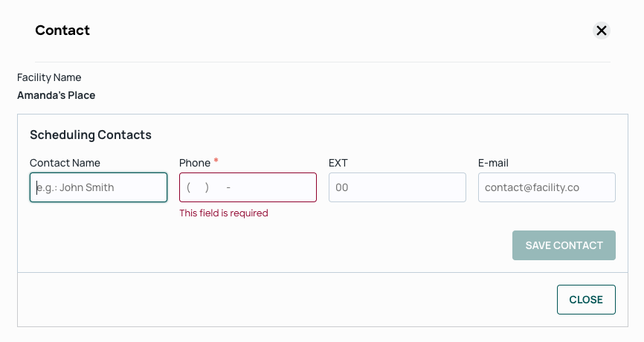
Task: Click the Phone field label
Action: click(195, 163)
